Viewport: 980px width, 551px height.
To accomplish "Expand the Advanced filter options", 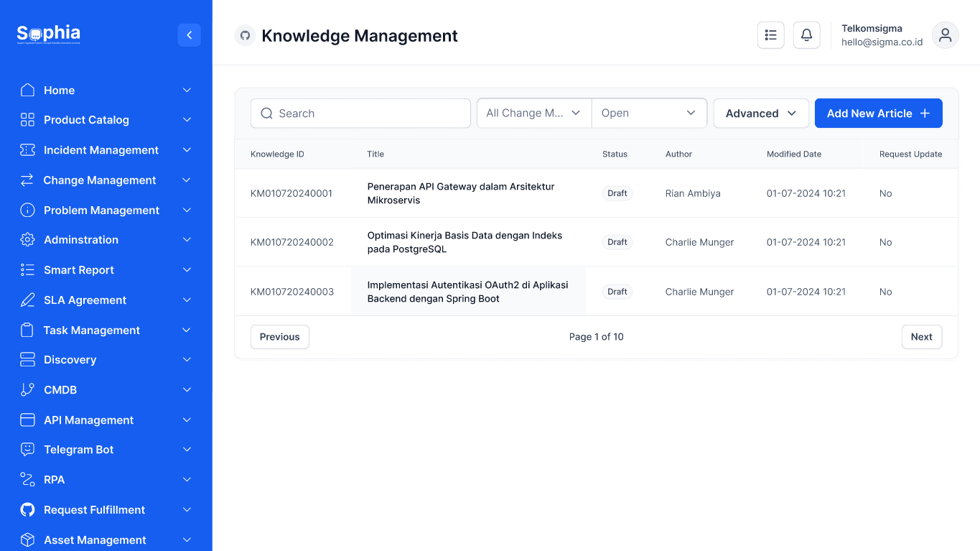I will (x=760, y=114).
